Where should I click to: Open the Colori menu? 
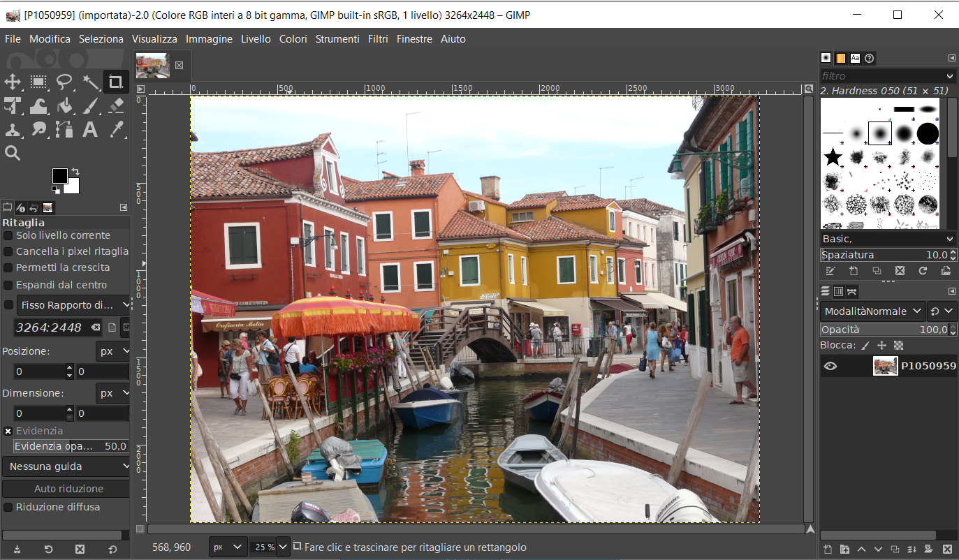point(293,39)
